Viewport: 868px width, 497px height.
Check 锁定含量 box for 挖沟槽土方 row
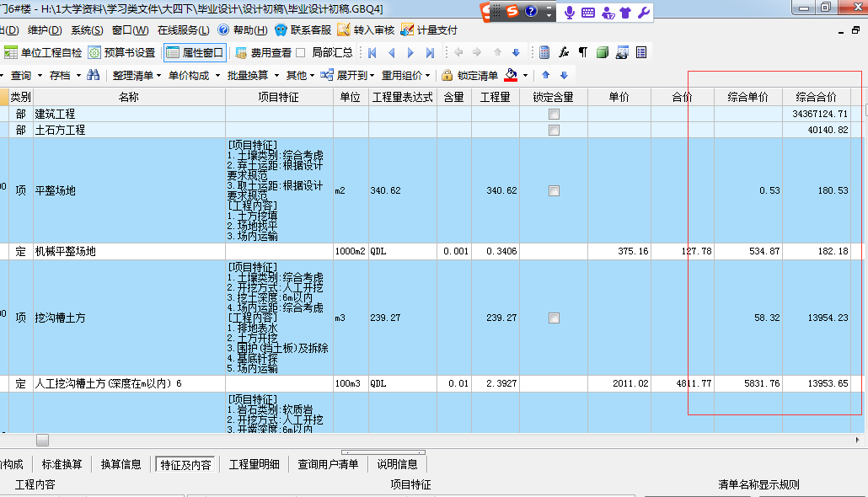point(554,318)
